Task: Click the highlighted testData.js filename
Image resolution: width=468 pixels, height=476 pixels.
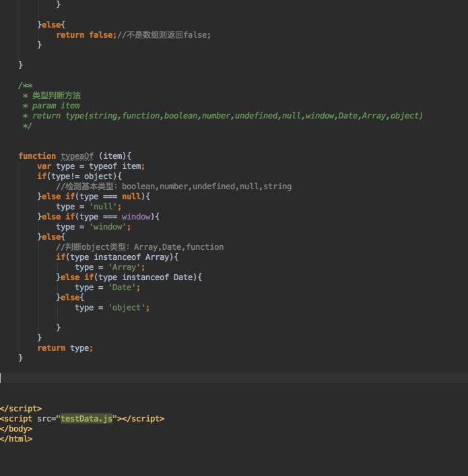Action: point(87,419)
